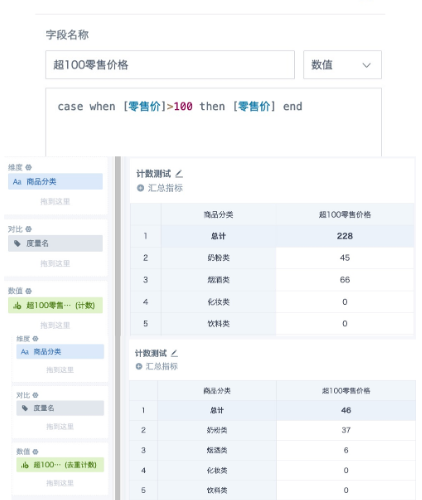
Task: Click the edit pencil beside lower 计数测试 title
Action: [x=174, y=353]
